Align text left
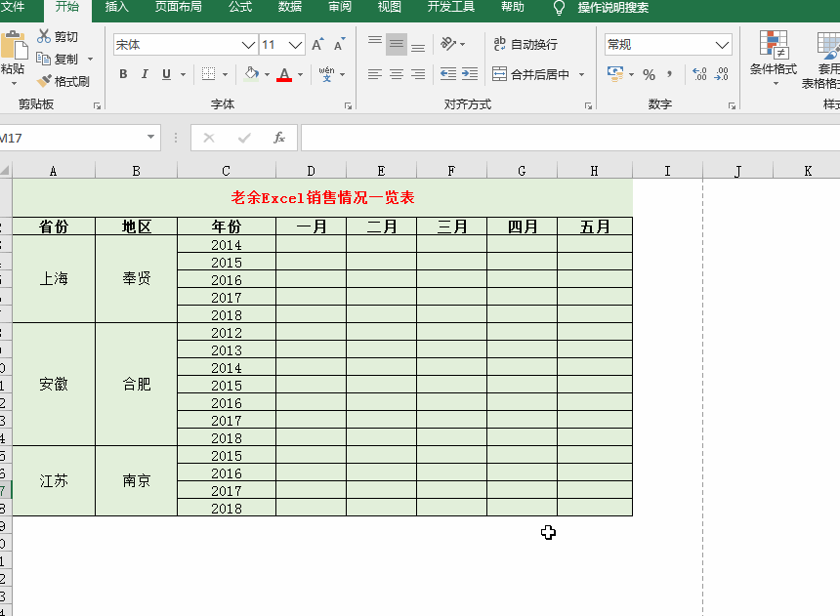The width and height of the screenshot is (840, 616). [375, 74]
